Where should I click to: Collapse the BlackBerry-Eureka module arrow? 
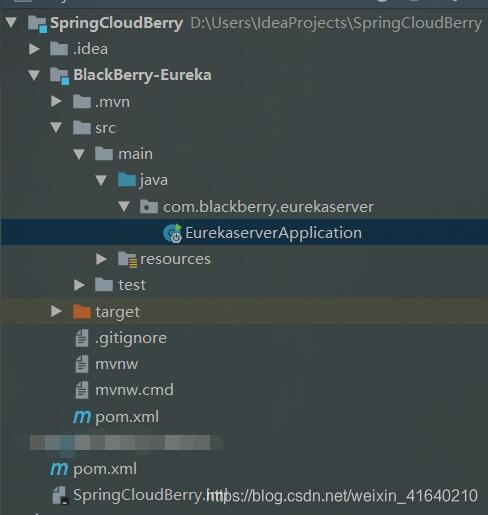tap(34, 75)
